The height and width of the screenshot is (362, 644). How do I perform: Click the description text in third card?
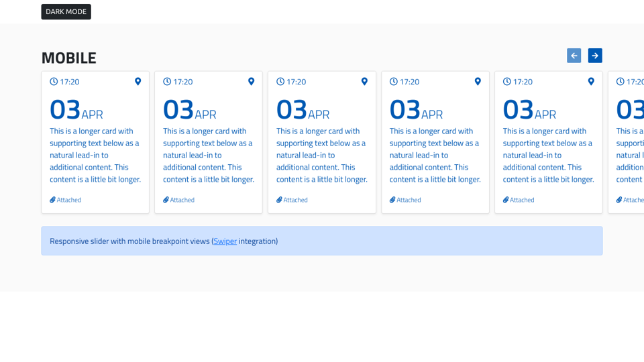pyautogui.click(x=321, y=155)
